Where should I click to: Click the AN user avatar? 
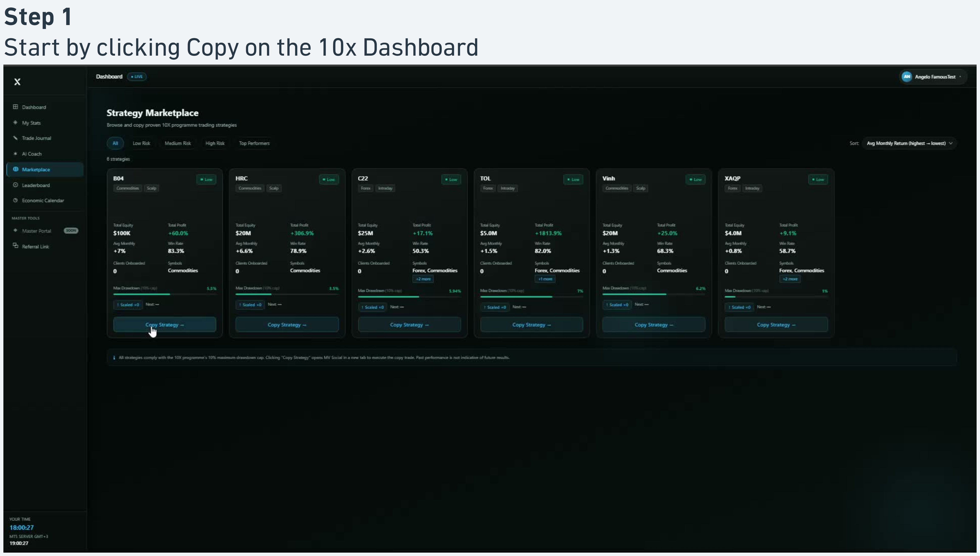pos(907,77)
